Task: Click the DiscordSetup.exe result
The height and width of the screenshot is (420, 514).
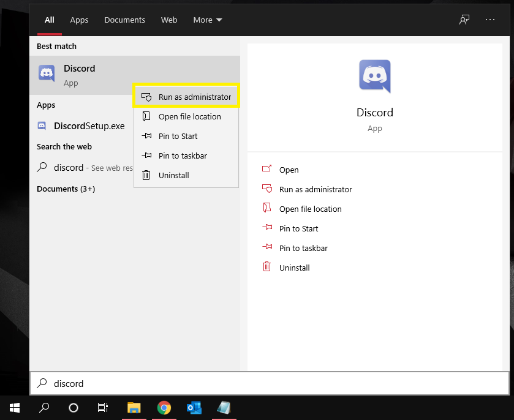Action: click(82, 126)
